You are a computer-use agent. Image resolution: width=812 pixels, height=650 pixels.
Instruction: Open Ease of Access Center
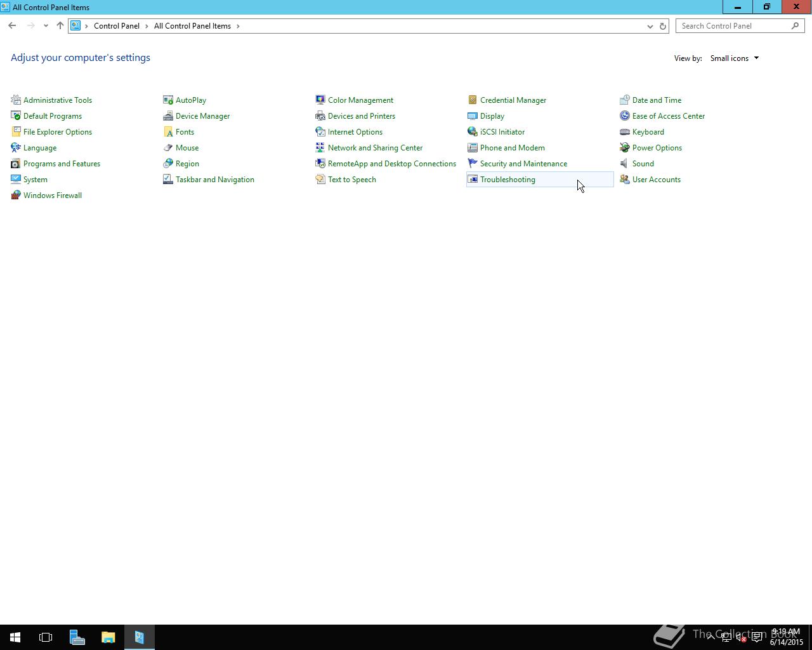669,116
